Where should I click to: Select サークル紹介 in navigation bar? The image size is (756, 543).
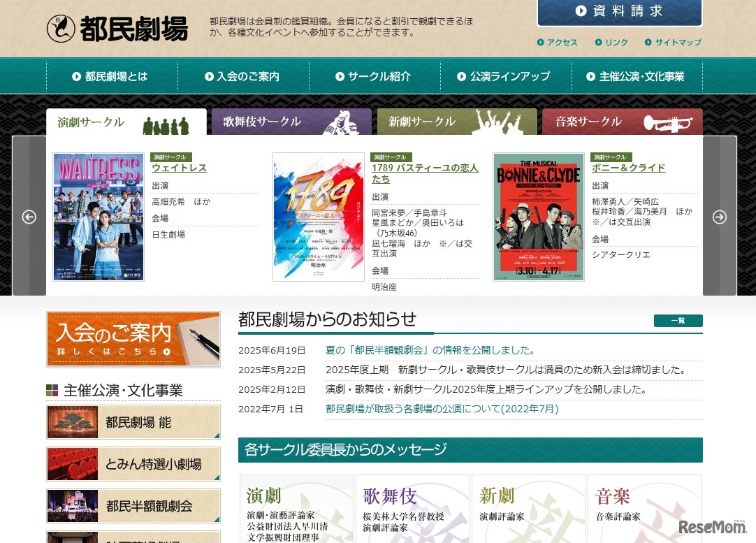click(x=374, y=76)
